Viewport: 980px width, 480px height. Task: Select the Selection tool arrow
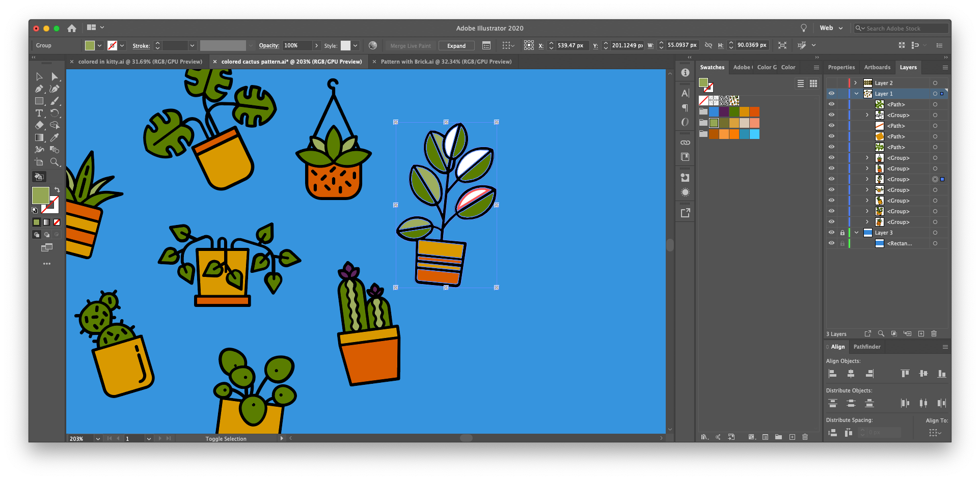click(x=39, y=76)
